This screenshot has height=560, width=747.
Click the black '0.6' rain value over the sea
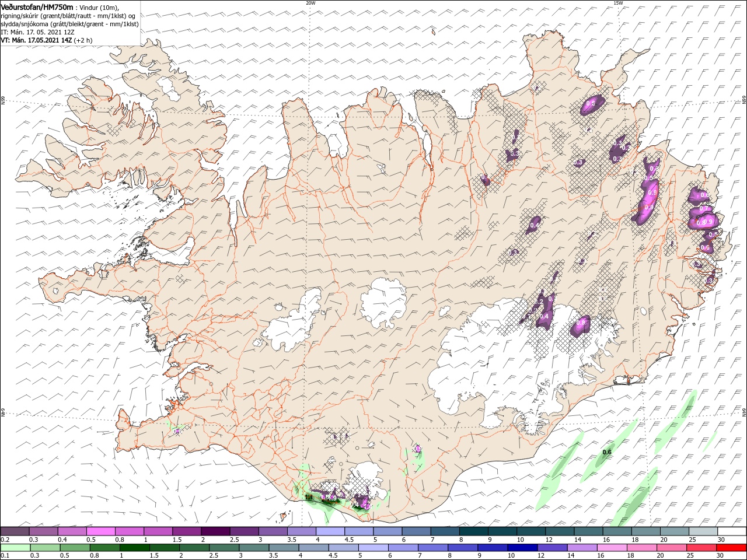click(x=607, y=452)
